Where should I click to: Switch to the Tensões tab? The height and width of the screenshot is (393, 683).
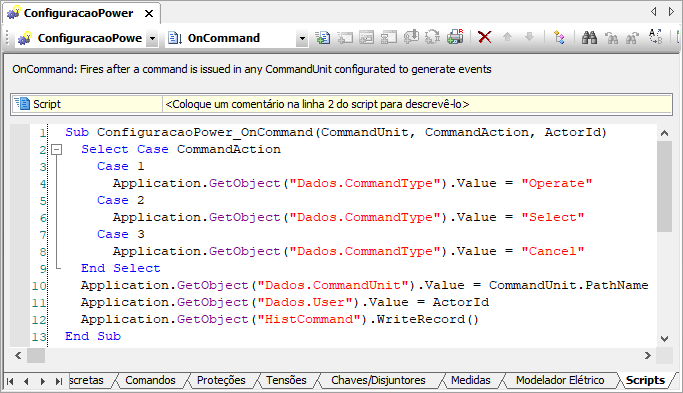[x=286, y=380]
